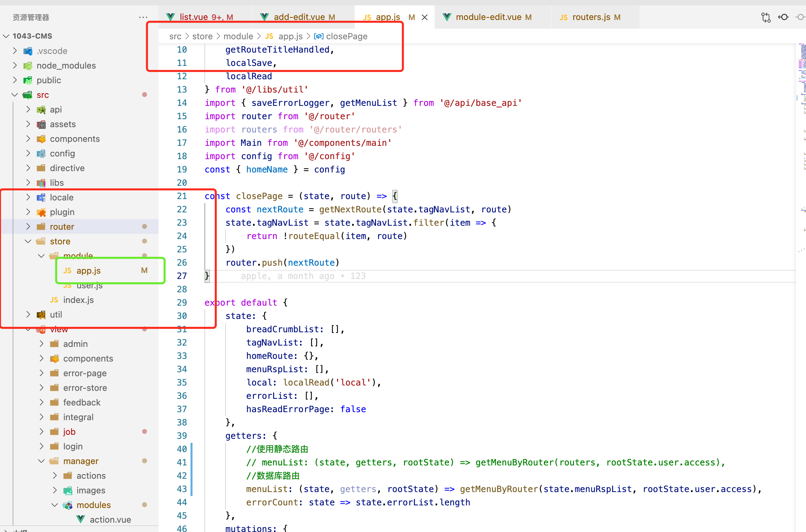Image resolution: width=806 pixels, height=532 pixels.
Task: Click the open changes timeline icon
Action: coord(783,17)
